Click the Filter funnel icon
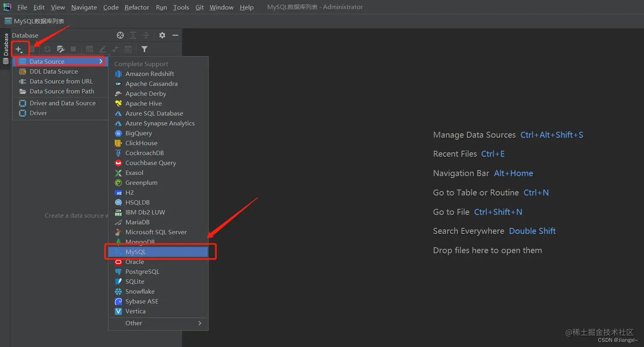The height and width of the screenshot is (347, 644). [x=144, y=49]
